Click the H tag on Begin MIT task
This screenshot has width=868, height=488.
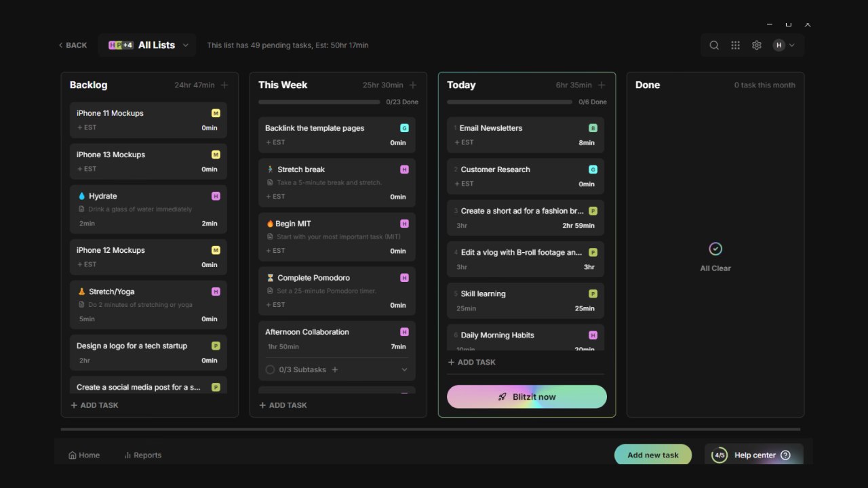[404, 224]
